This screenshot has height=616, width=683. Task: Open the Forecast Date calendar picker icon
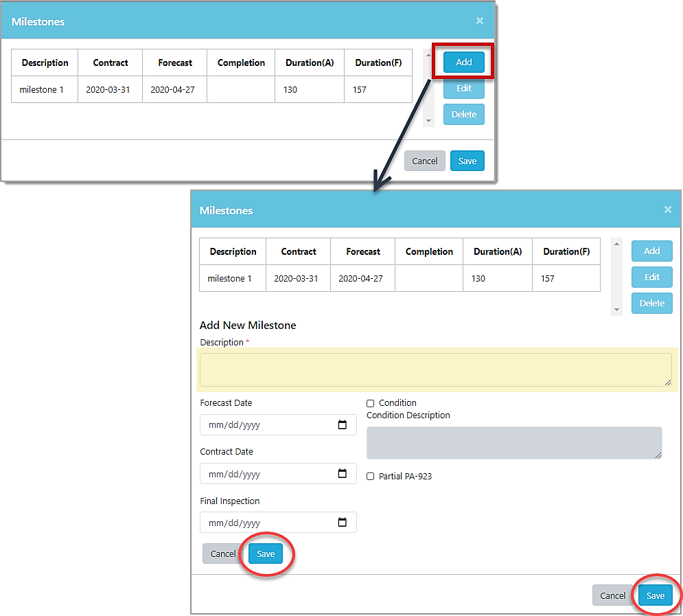point(343,425)
